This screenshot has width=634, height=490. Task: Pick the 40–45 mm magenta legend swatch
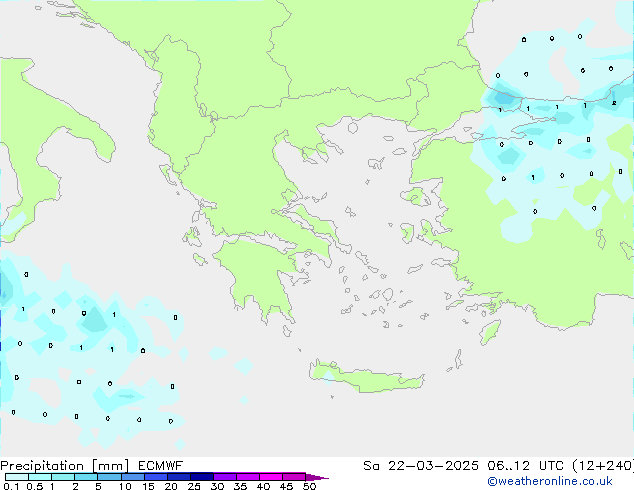pyautogui.click(x=271, y=477)
